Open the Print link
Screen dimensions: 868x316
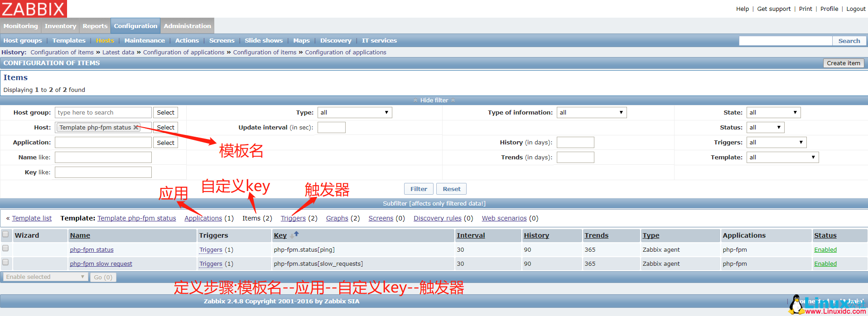805,9
